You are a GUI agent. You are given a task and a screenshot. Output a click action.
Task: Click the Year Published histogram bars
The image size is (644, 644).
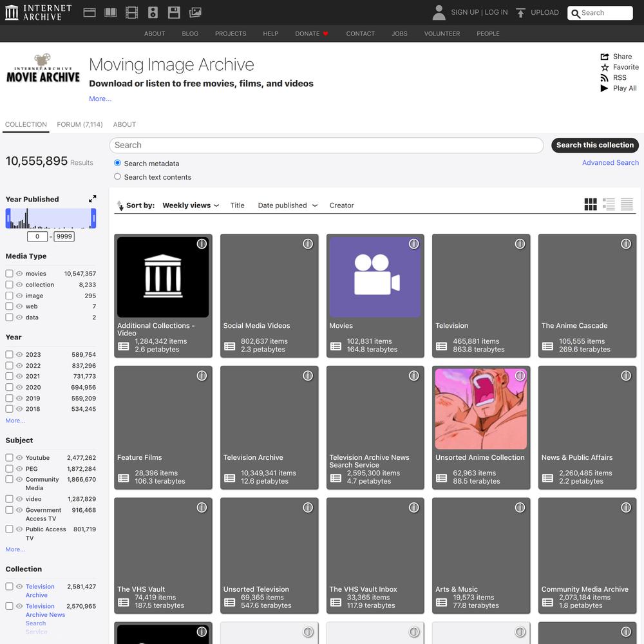[x=50, y=218]
